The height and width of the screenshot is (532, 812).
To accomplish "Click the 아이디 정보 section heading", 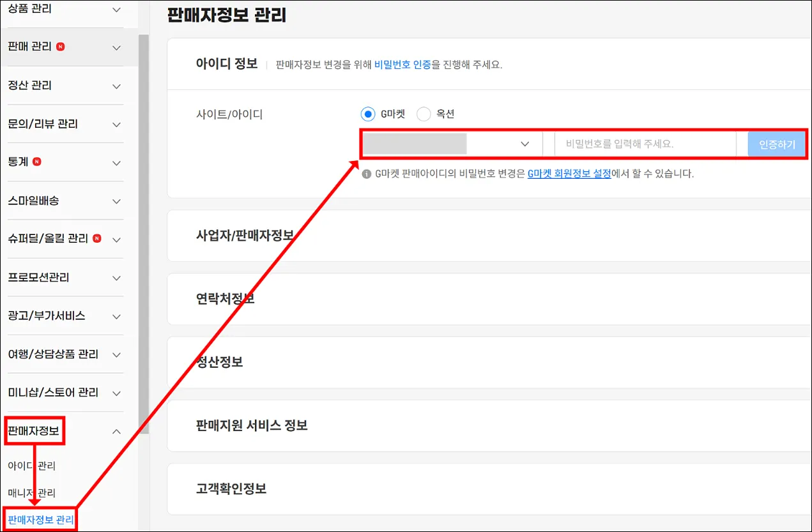I will pos(227,64).
